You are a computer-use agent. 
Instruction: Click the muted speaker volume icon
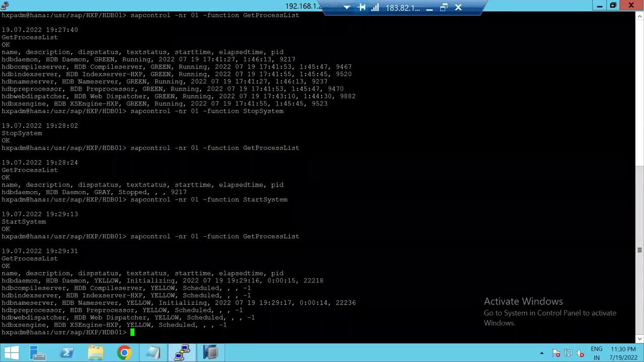(x=580, y=353)
